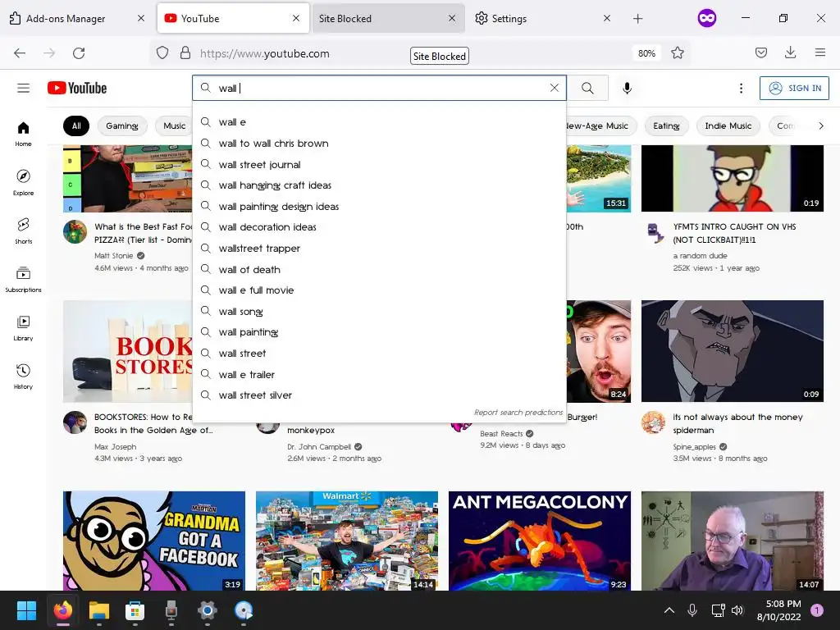Click the private browsing mask icon
The height and width of the screenshot is (630, 840).
click(707, 18)
